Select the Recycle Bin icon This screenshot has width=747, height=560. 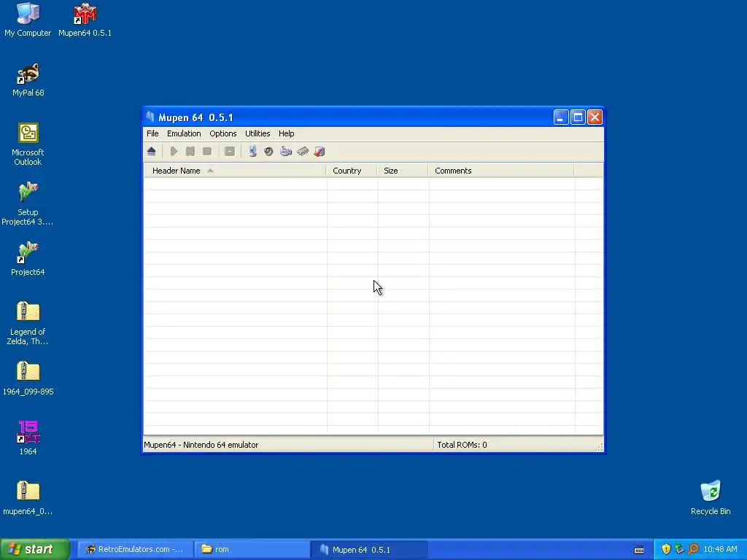[711, 499]
